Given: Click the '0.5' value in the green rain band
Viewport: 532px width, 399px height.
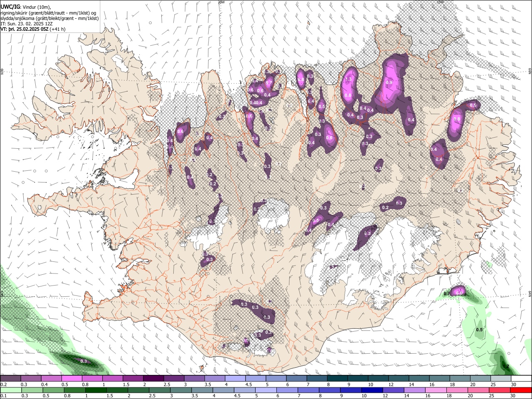Looking at the screenshot, I should point(479,330).
